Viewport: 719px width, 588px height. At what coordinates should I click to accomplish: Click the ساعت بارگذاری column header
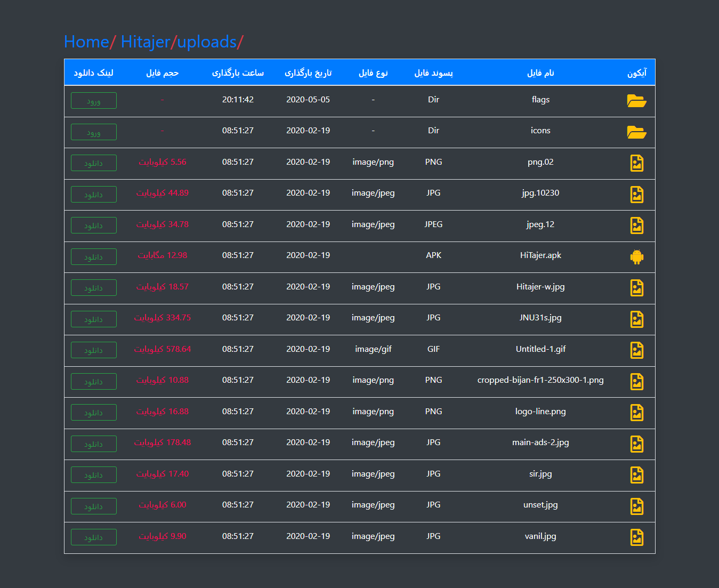pos(238,73)
